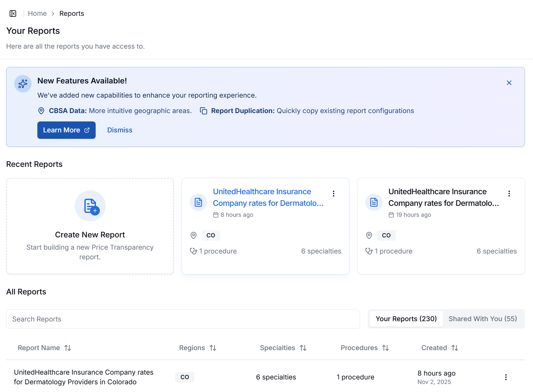Open options menu for 19 hours ago card

509,194
